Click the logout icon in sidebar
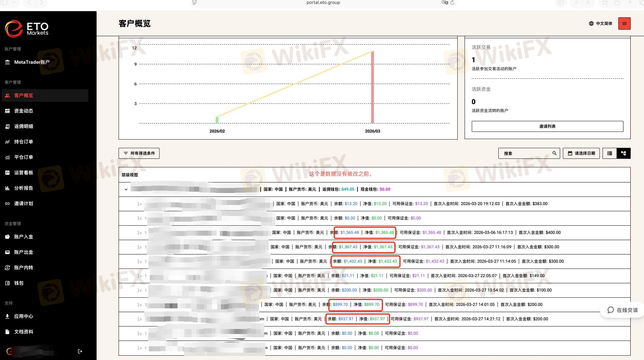Image resolution: width=644 pixels, height=360 pixels. [x=80, y=351]
